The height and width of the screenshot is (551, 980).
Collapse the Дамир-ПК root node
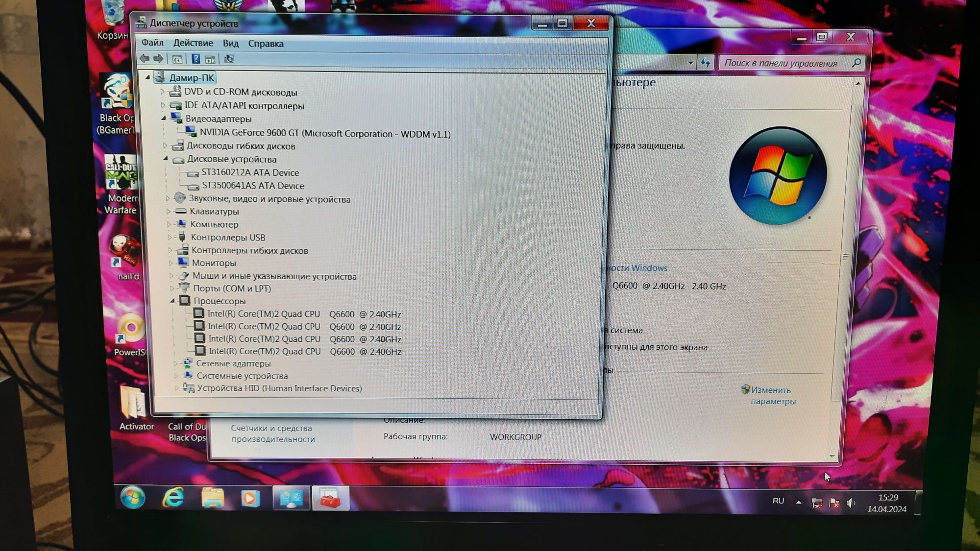click(x=147, y=77)
